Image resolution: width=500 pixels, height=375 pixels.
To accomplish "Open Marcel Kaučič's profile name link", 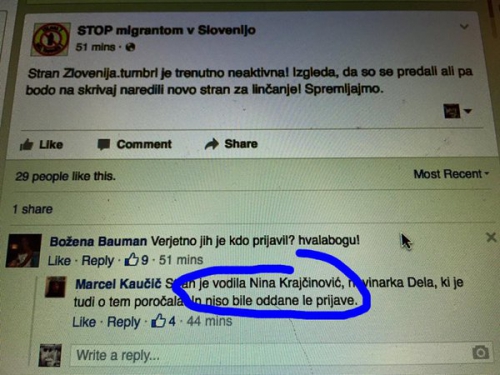I will (x=118, y=284).
